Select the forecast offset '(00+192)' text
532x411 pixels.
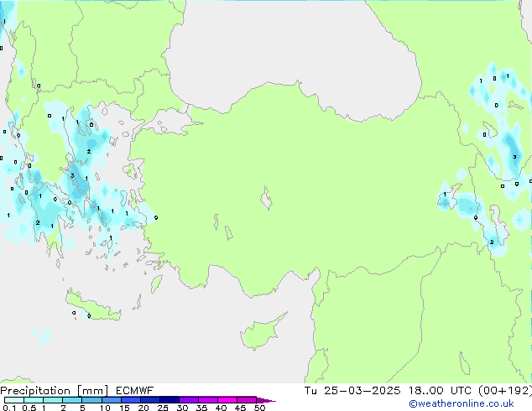pyautogui.click(x=505, y=391)
